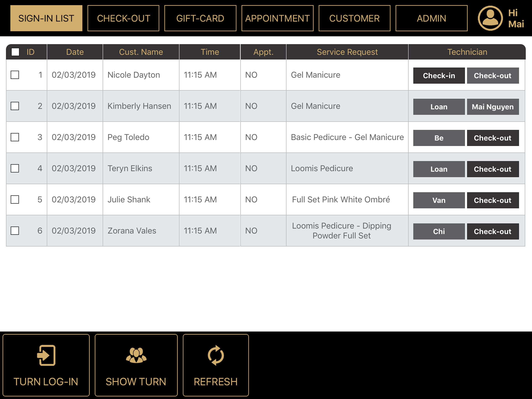
Task: Click the Chi technician button
Action: 439,231
